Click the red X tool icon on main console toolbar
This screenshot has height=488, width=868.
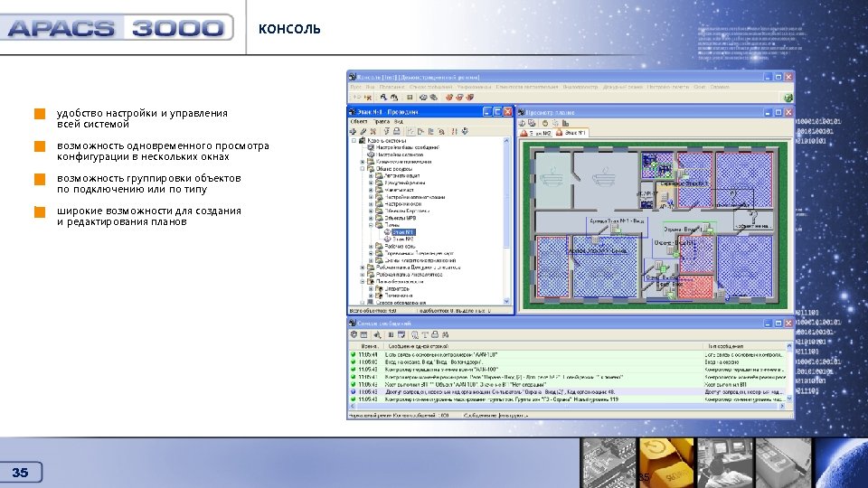[368, 98]
